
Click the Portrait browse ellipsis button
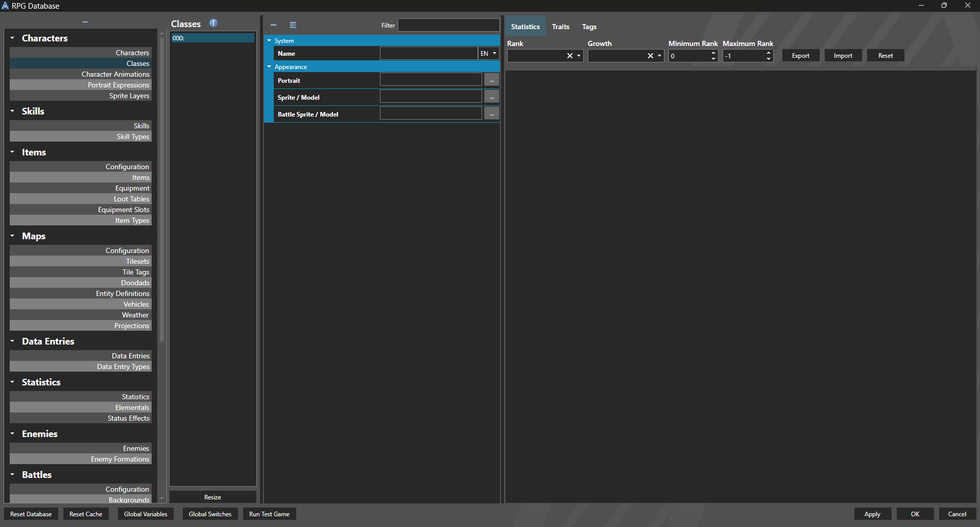pos(491,80)
